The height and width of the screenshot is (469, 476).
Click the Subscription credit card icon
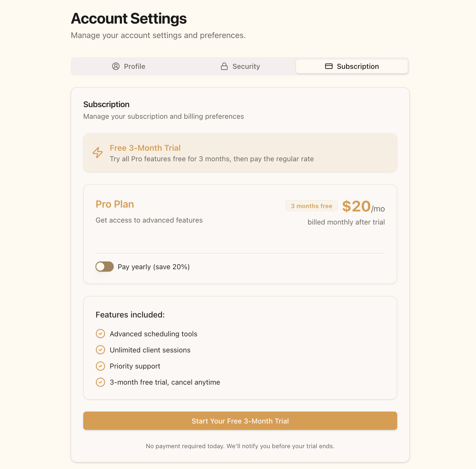(329, 66)
